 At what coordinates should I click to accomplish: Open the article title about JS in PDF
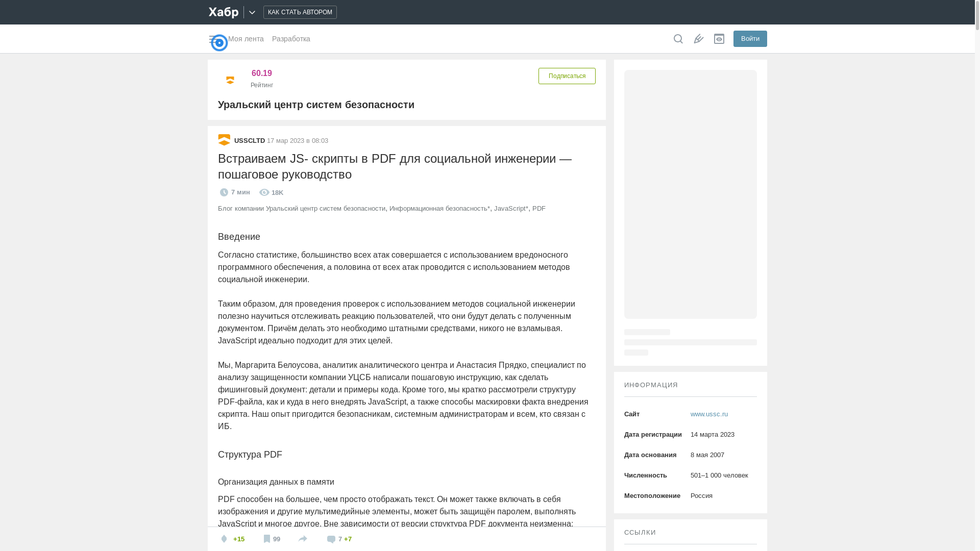click(395, 166)
